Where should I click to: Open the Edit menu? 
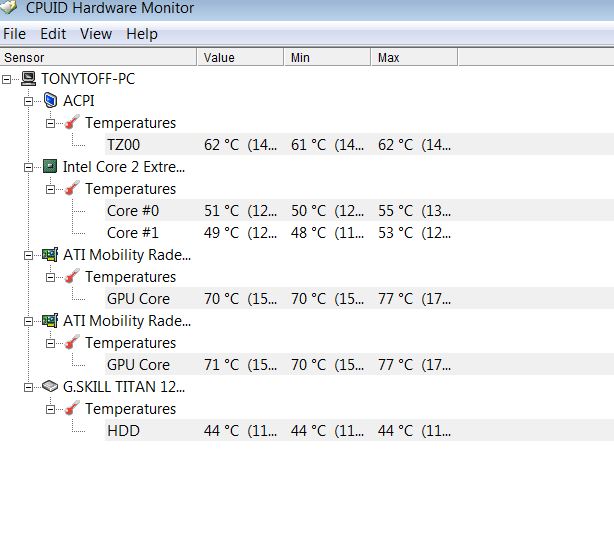pyautogui.click(x=53, y=34)
